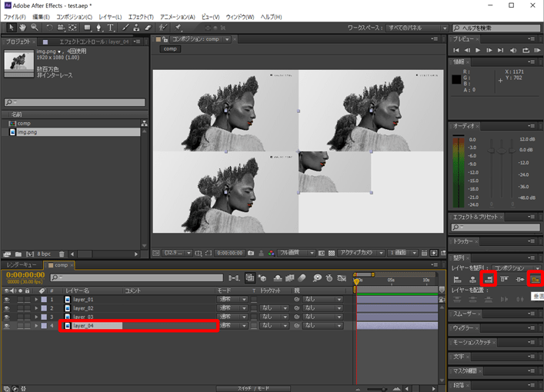Image resolution: width=544 pixels, height=392 pixels.
Task: Select the Unified Camera tool
Action: coord(61,28)
